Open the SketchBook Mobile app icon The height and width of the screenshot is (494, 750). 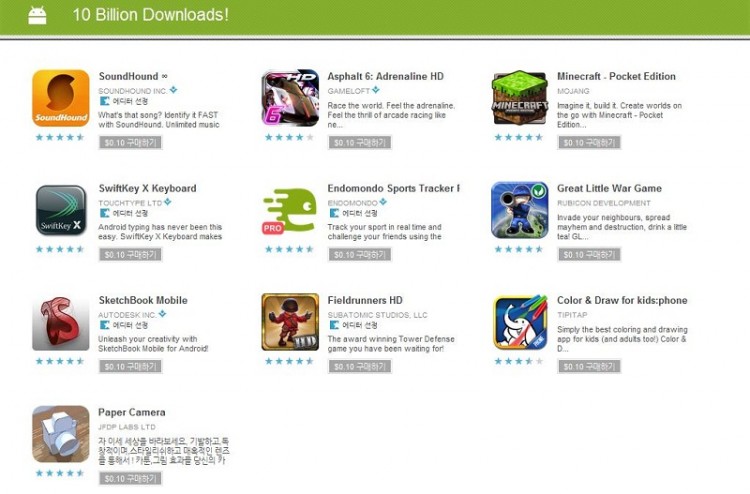tap(61, 322)
